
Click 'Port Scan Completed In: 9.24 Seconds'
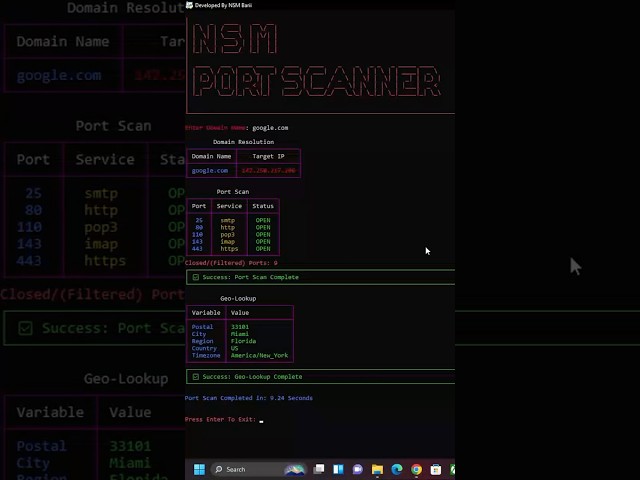pyautogui.click(x=249, y=398)
